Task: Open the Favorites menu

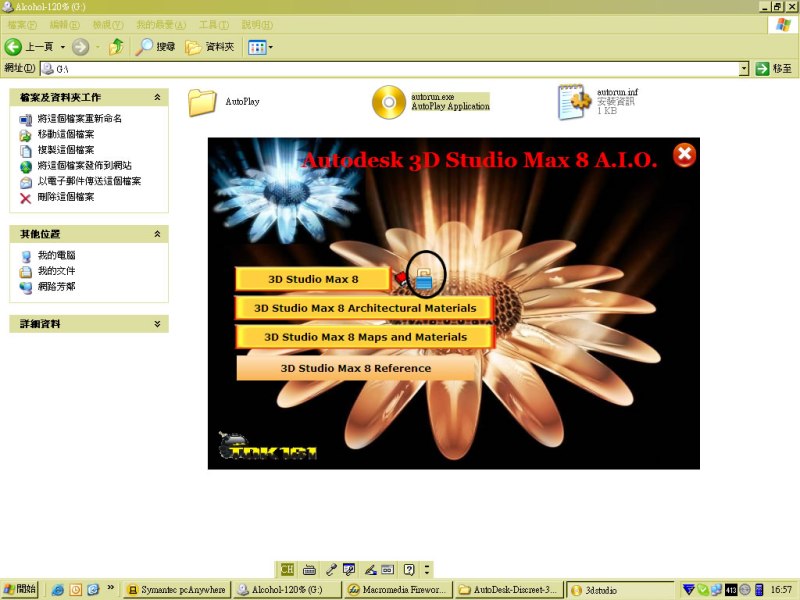Action: [161, 24]
